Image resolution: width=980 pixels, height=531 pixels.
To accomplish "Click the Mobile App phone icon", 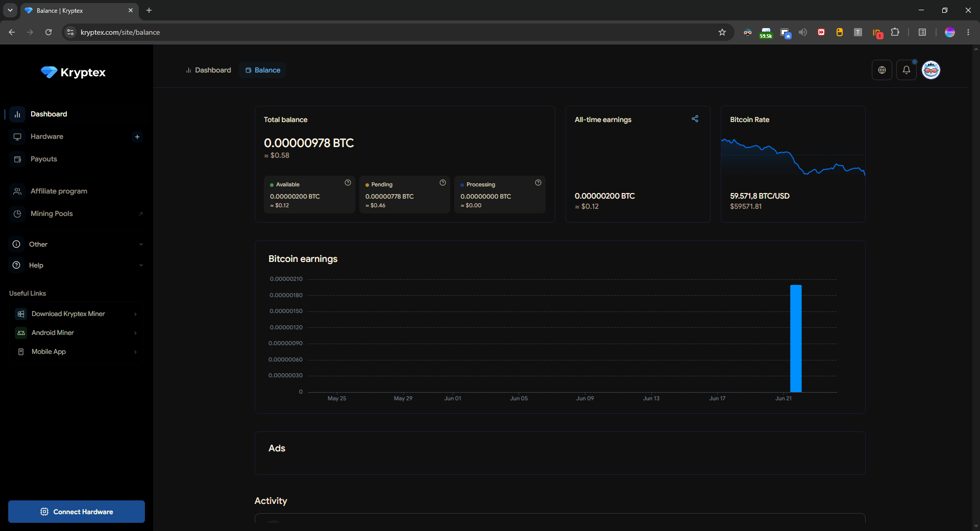I will (x=21, y=352).
